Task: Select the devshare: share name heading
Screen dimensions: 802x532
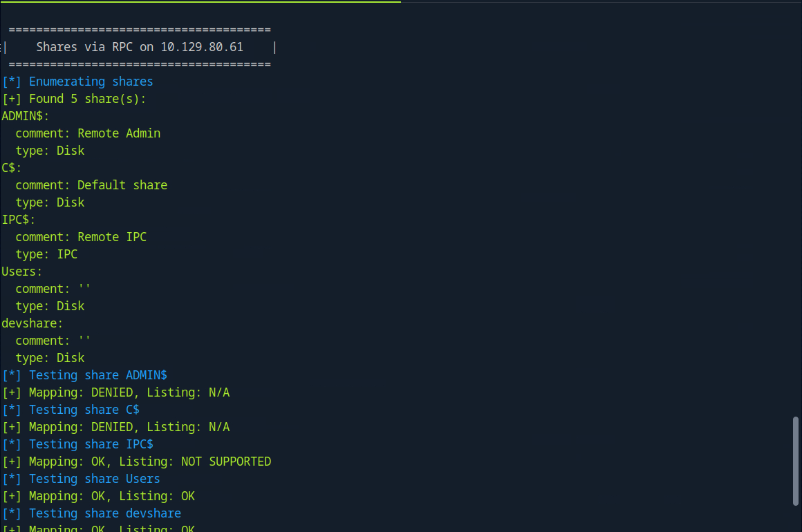Action: (x=32, y=323)
